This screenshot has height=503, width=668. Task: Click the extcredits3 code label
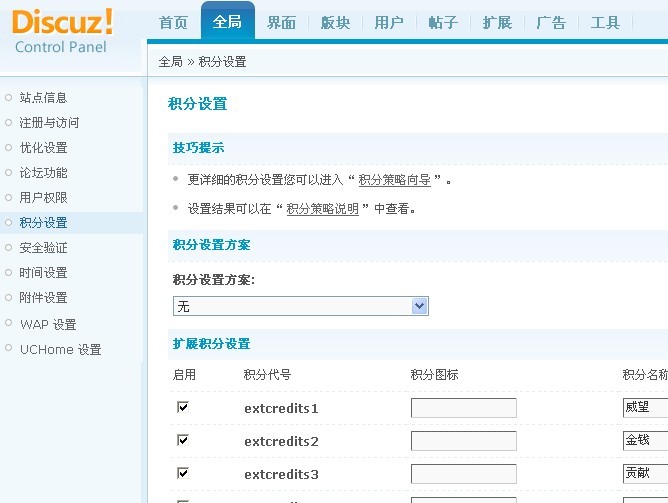click(281, 474)
